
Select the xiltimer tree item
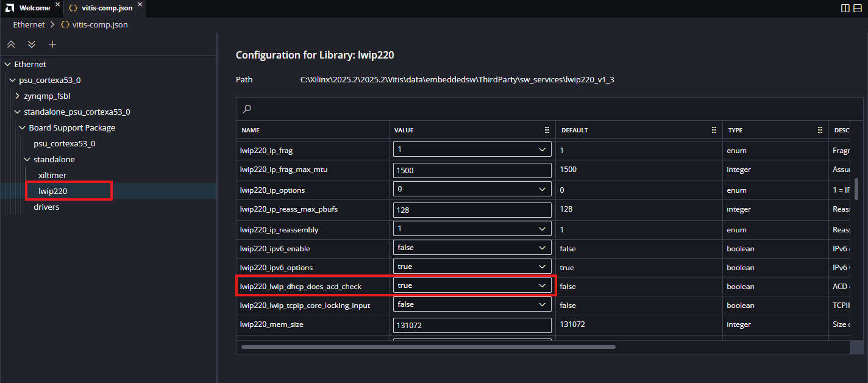coord(52,176)
